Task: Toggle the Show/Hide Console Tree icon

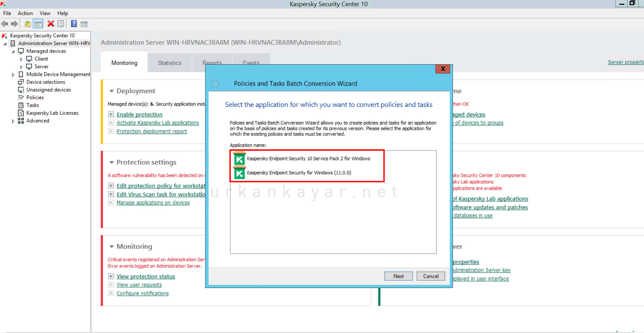Action: tap(38, 24)
